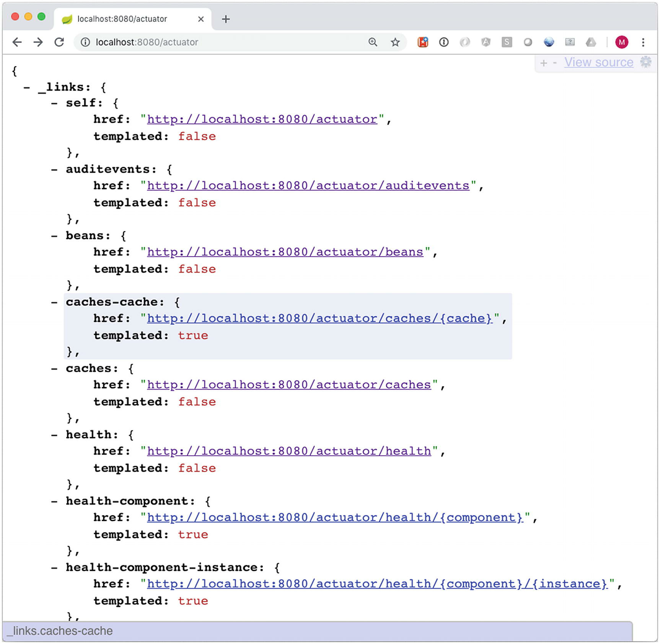Click the View source link

click(x=598, y=62)
